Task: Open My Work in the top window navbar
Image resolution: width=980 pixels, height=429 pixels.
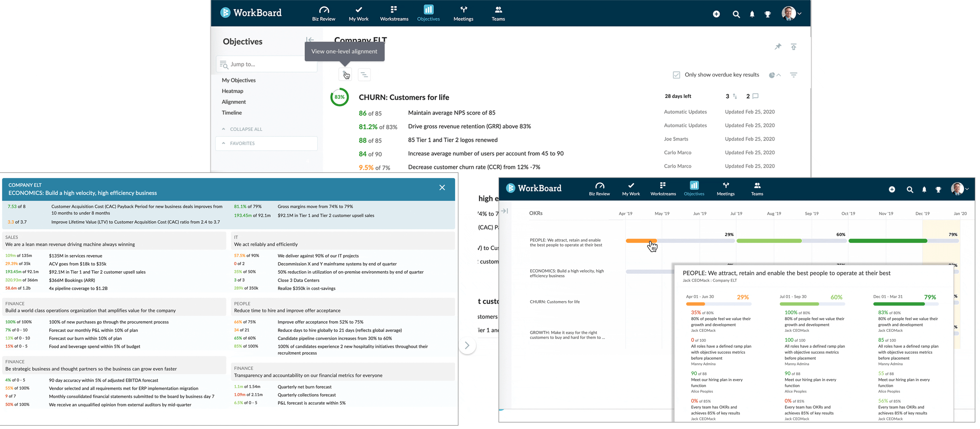Action: click(358, 13)
